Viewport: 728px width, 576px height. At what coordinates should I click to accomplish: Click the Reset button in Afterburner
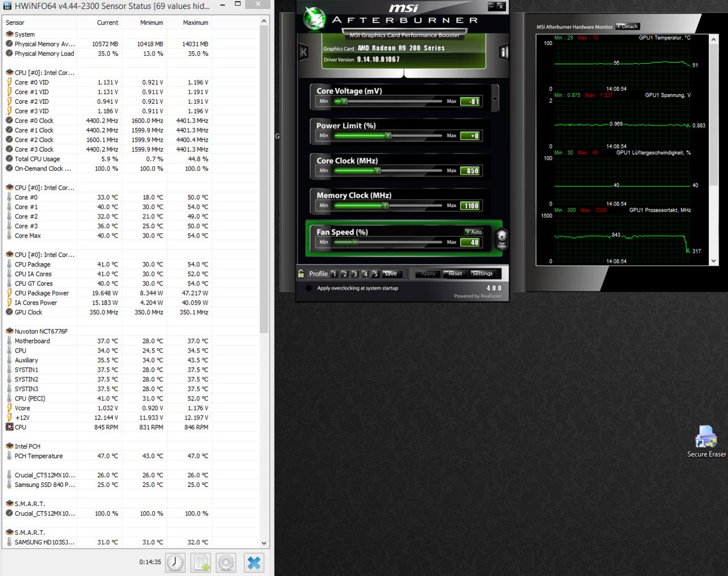[455, 274]
